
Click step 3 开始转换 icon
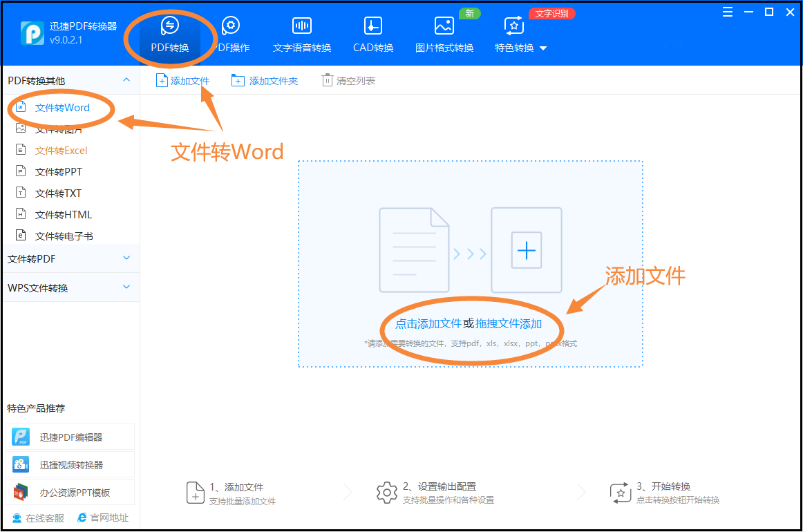click(621, 493)
